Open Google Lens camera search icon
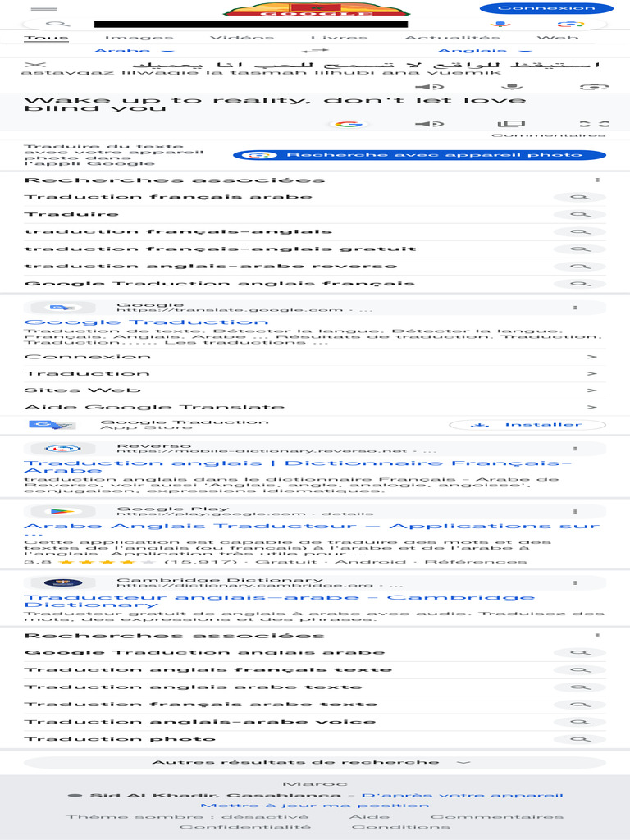630x840 pixels. point(571,25)
